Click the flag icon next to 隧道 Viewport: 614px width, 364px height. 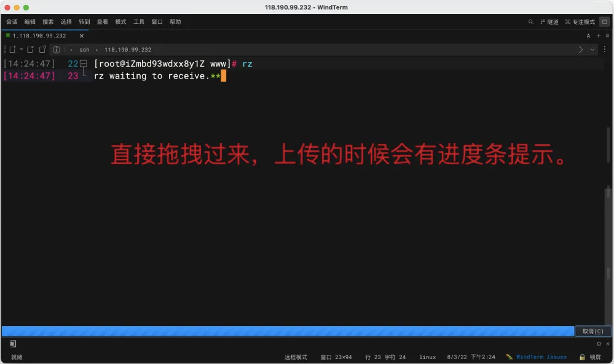coord(544,21)
